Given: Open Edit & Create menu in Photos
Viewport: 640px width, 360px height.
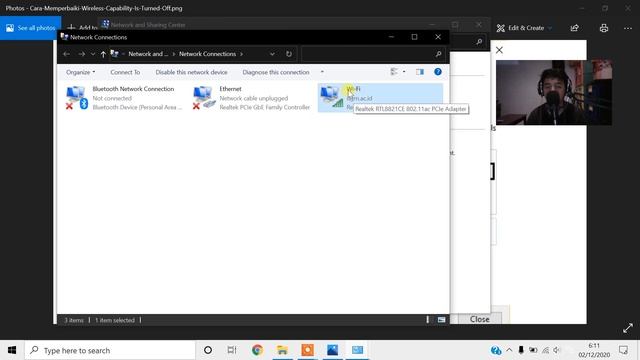Looking at the screenshot, I should click(x=524, y=28).
